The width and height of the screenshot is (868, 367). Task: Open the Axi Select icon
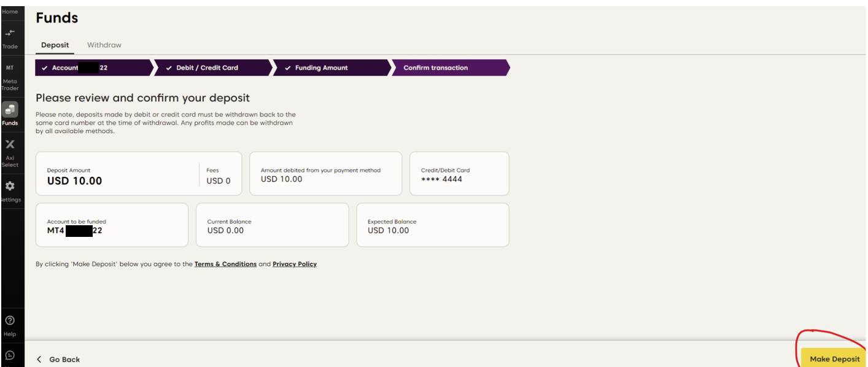click(10, 145)
